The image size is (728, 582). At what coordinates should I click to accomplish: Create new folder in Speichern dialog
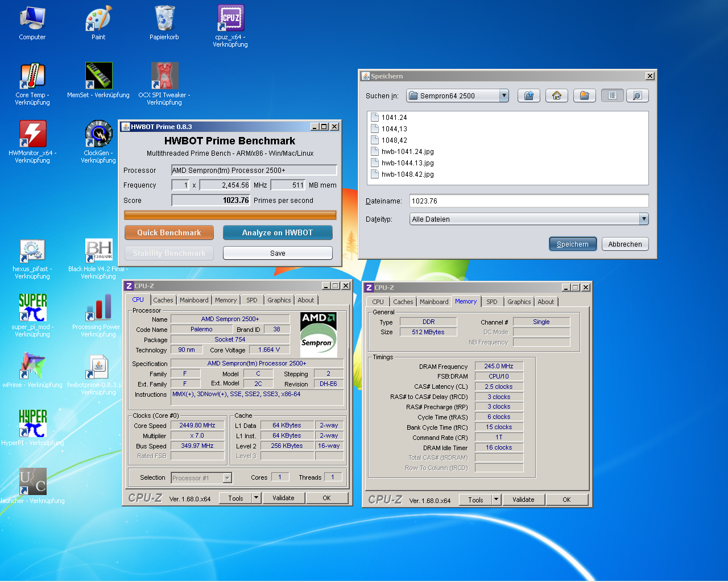click(x=585, y=95)
